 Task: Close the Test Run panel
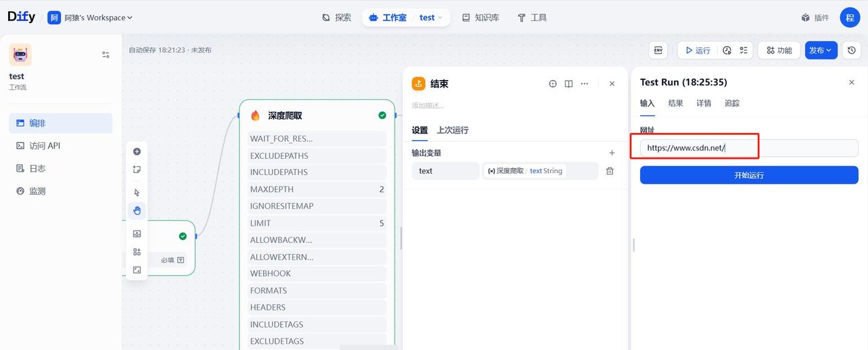point(852,82)
